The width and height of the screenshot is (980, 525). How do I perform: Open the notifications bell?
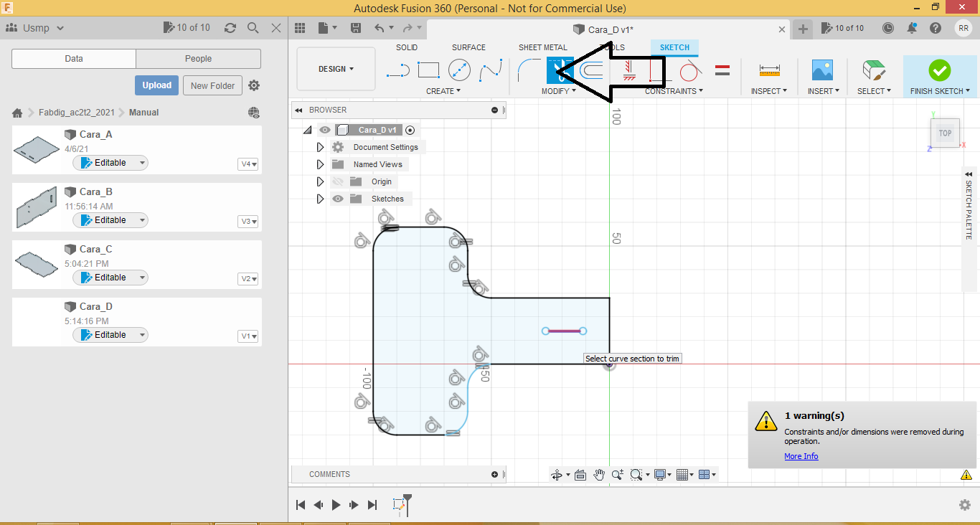pos(912,28)
